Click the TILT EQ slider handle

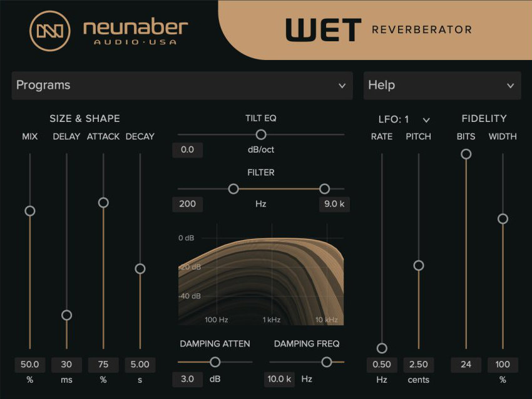261,134
